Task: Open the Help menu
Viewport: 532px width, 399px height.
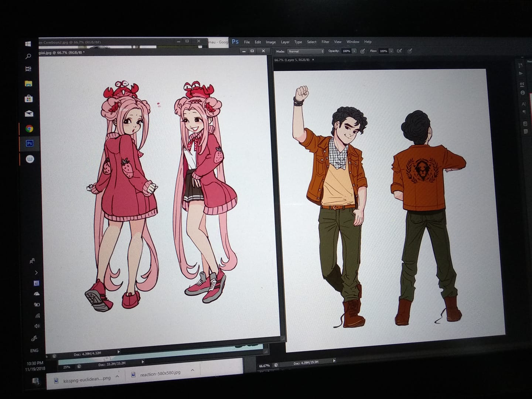Action: [x=368, y=42]
